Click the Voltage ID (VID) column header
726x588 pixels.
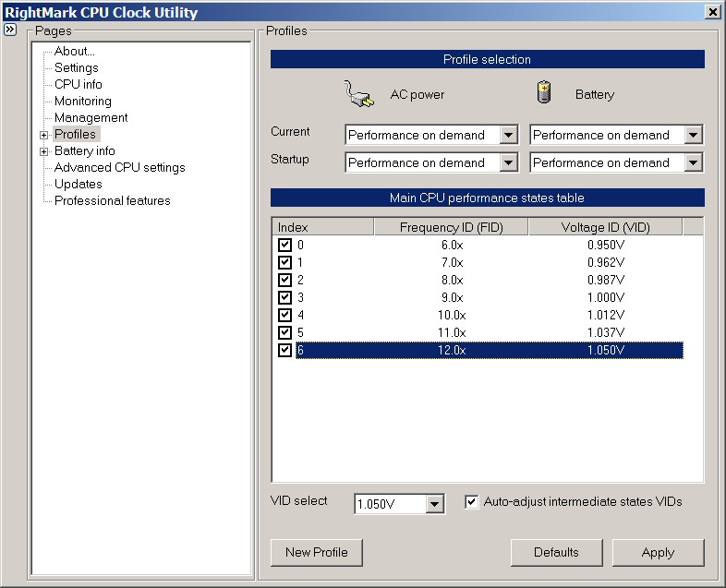pyautogui.click(x=605, y=227)
